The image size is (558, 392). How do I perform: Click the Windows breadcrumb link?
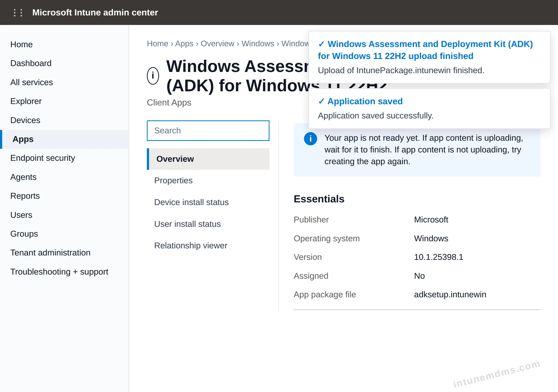(258, 44)
